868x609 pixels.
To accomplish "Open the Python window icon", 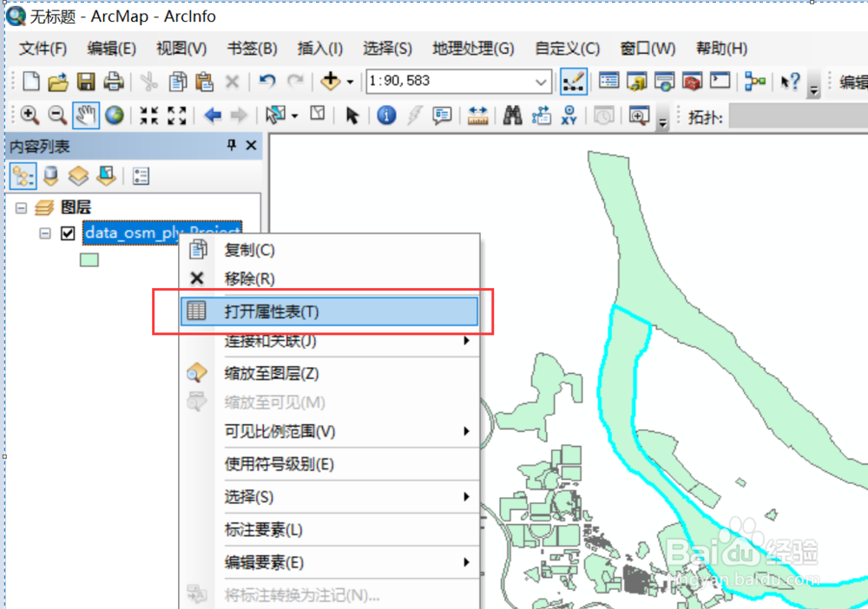I will (720, 81).
